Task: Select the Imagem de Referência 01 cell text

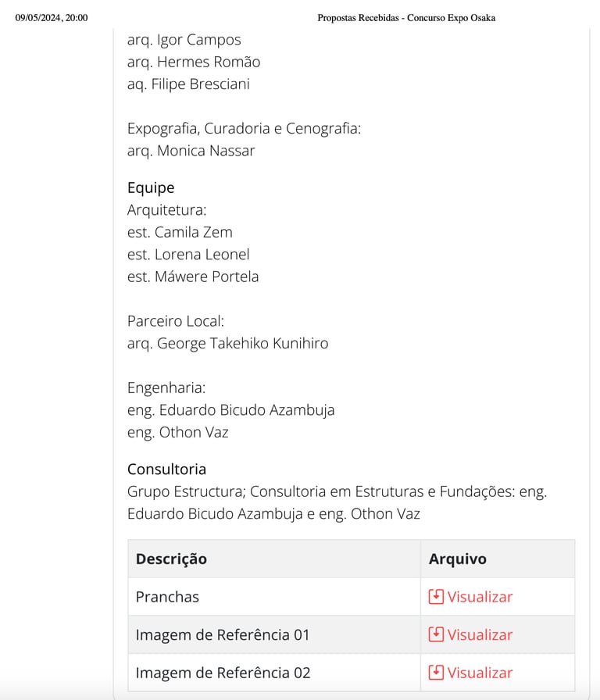Action: (x=223, y=635)
